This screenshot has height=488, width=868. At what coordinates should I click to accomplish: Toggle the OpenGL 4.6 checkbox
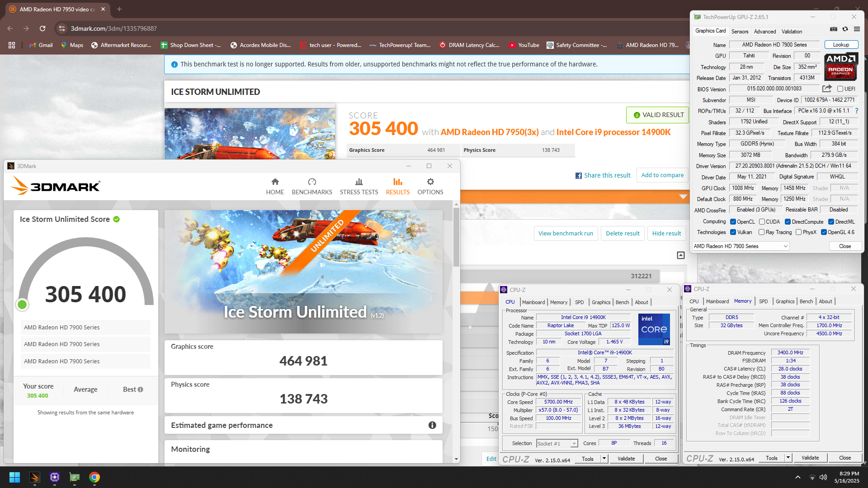[824, 232]
